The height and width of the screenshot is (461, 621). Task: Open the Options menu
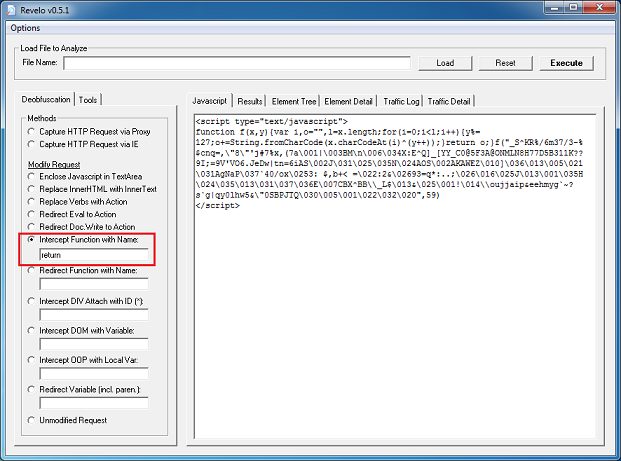(x=25, y=28)
